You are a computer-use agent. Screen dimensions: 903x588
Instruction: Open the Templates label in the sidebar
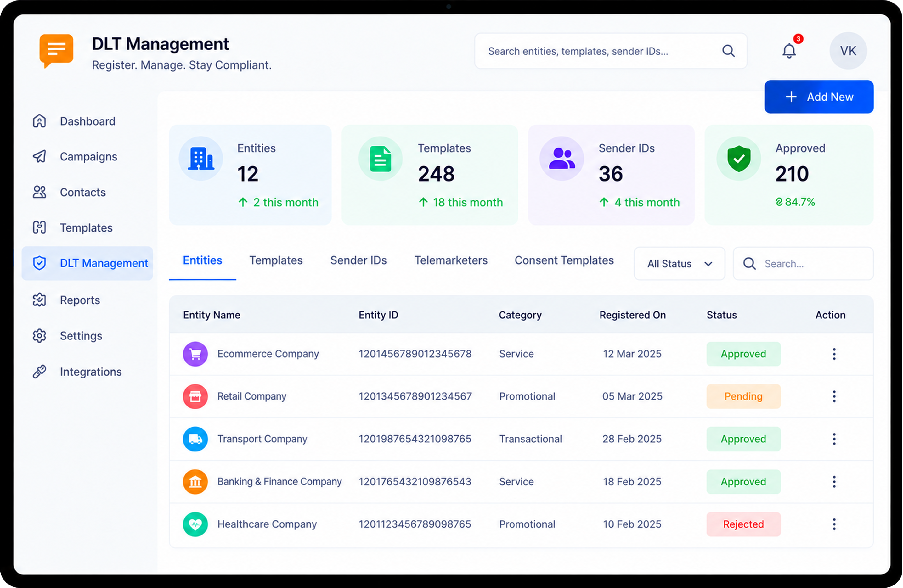pyautogui.click(x=86, y=227)
